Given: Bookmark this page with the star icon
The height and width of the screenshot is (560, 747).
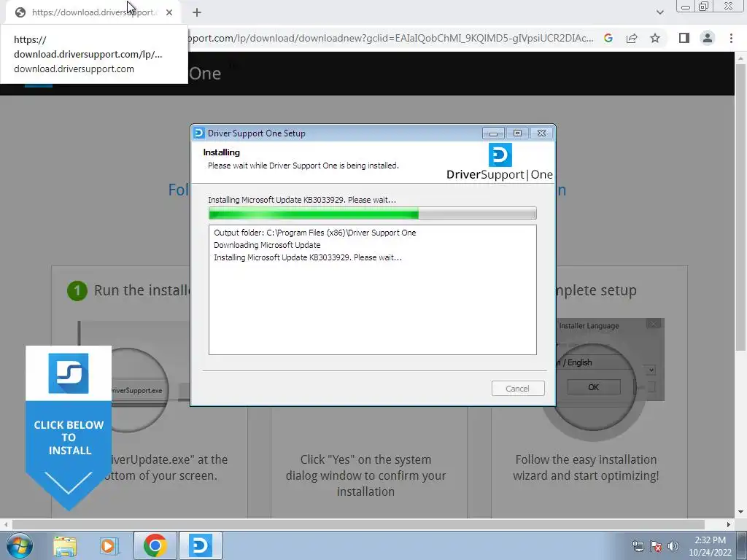Looking at the screenshot, I should [655, 38].
